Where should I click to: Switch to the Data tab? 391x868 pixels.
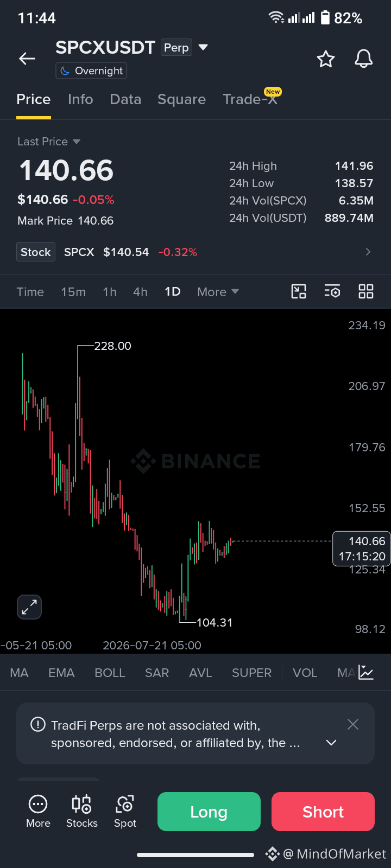125,99
